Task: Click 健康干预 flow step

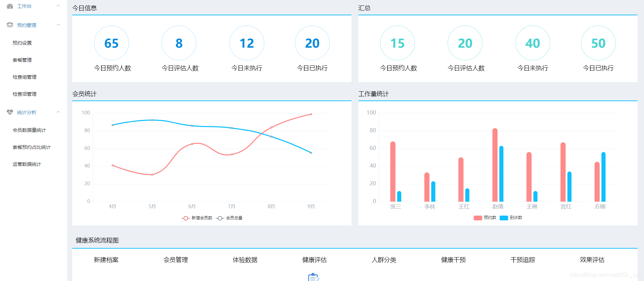Action: (x=453, y=260)
